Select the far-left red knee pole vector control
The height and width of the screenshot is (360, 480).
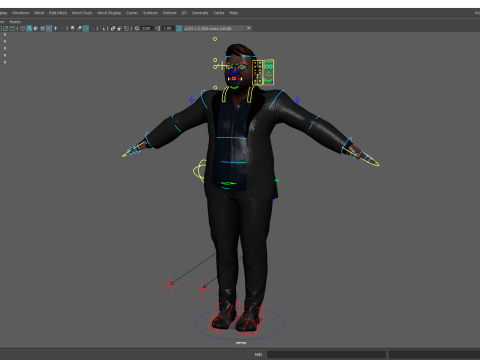click(x=170, y=284)
